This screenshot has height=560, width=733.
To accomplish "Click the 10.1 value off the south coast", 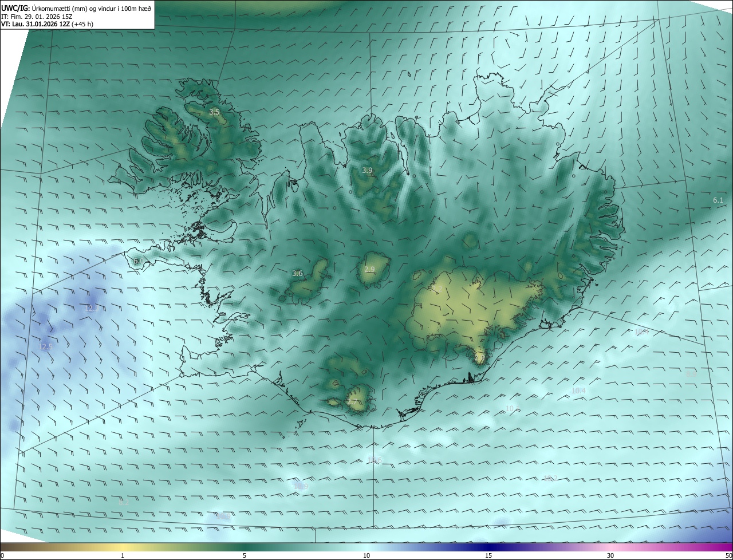I will [x=513, y=409].
